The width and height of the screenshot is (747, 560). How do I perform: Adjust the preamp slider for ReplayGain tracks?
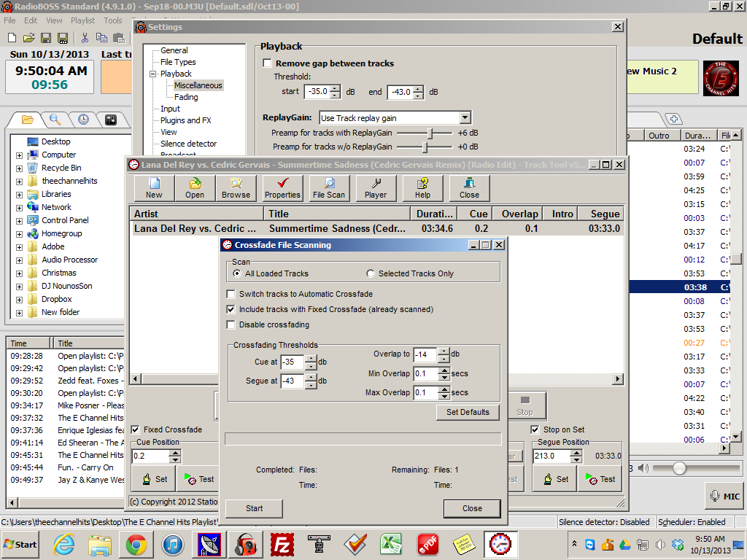(x=430, y=133)
